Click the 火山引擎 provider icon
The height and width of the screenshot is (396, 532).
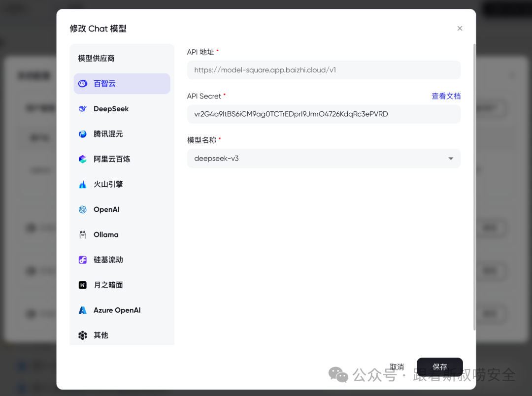82,184
